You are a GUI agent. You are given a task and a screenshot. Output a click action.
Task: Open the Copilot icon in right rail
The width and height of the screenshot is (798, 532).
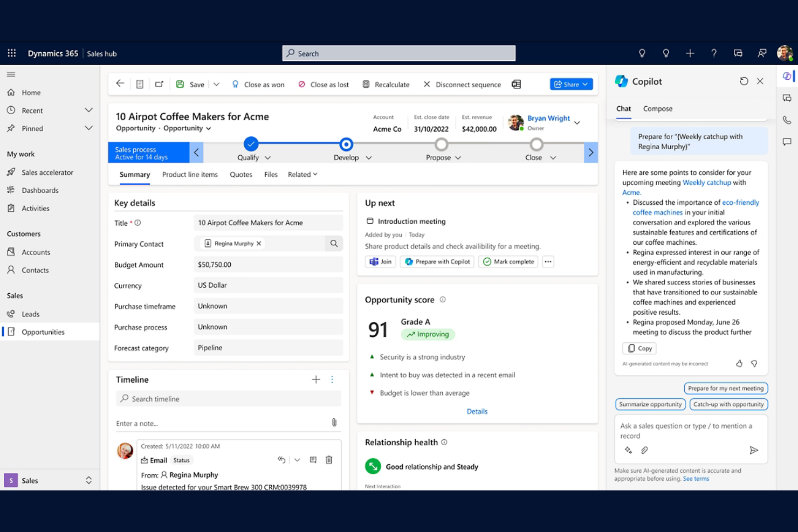coord(787,76)
